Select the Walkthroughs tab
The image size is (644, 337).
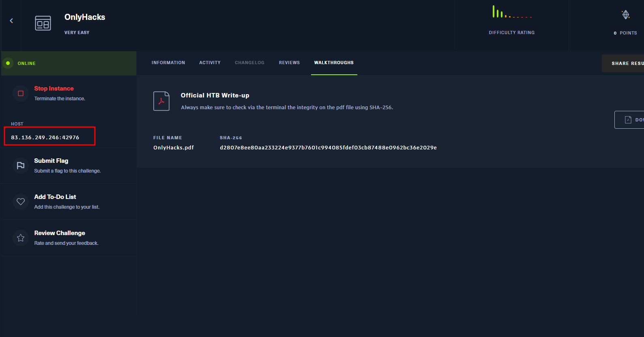(x=334, y=63)
